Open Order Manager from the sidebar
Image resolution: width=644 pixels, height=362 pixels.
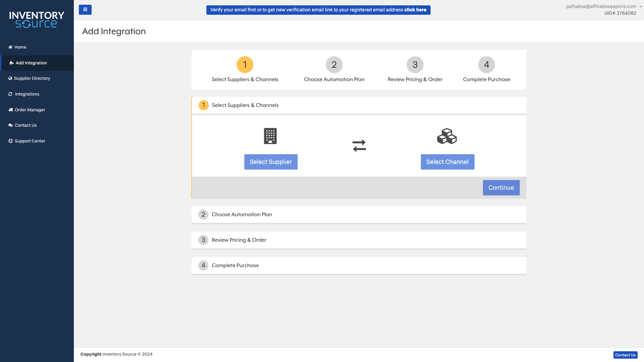click(x=30, y=110)
